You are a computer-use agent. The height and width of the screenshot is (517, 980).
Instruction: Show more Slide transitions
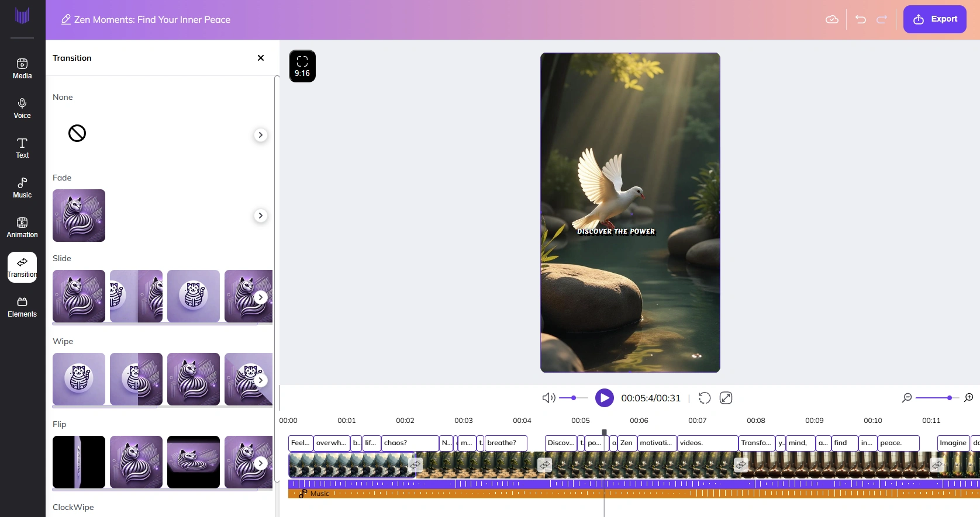click(261, 297)
